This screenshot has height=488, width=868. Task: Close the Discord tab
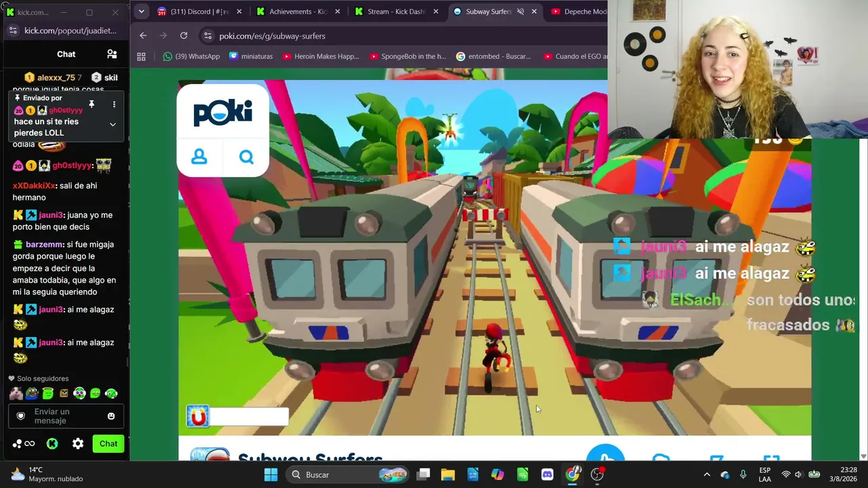point(239,12)
